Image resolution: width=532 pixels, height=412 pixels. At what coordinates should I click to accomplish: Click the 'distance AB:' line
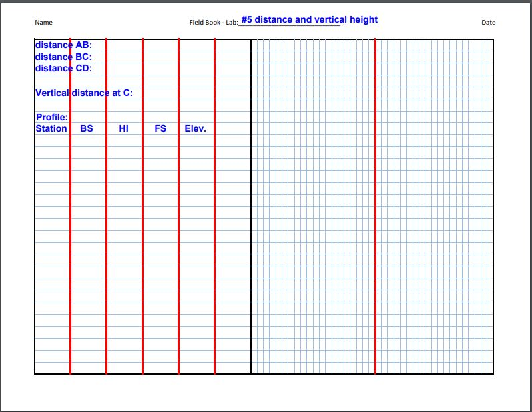tap(64, 45)
